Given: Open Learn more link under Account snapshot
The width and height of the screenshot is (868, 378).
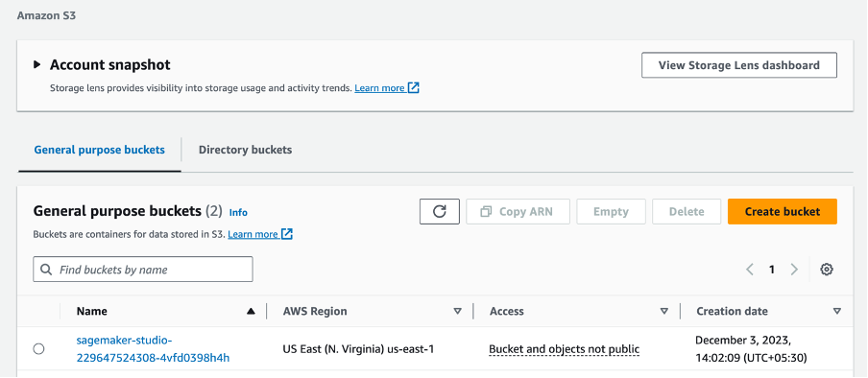Looking at the screenshot, I should 386,88.
